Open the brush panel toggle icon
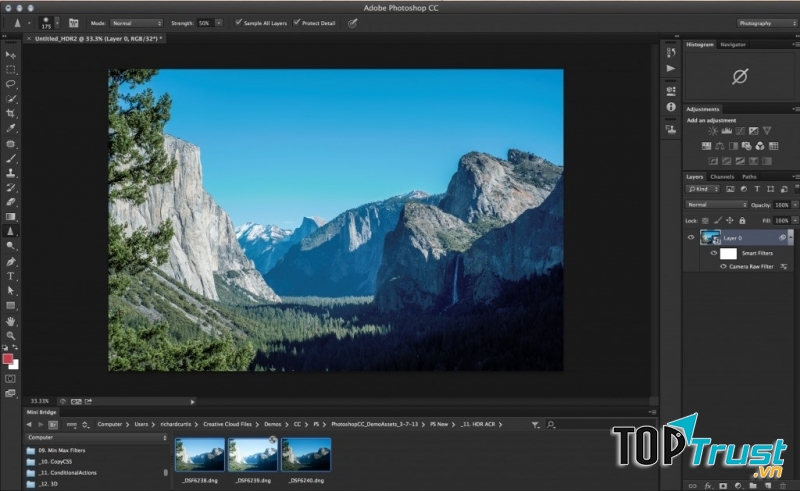 [73, 23]
